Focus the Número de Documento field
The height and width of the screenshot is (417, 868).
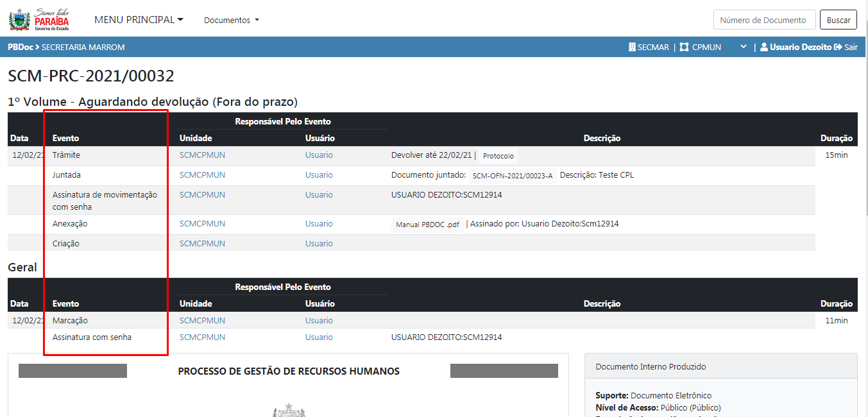[x=764, y=20]
